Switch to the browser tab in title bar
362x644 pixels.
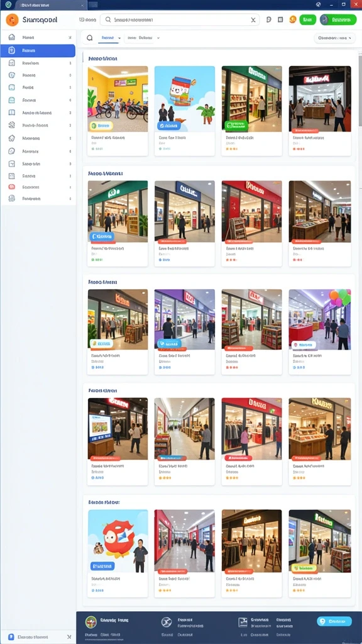click(50, 4)
